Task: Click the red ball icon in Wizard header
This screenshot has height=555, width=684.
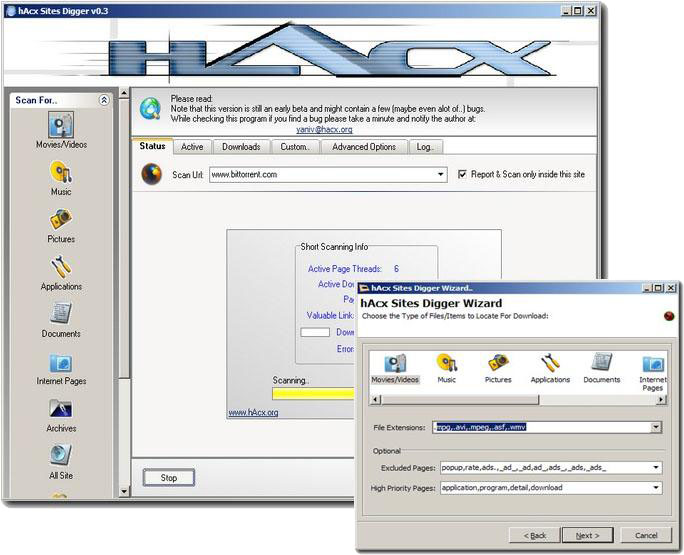Action: [669, 316]
